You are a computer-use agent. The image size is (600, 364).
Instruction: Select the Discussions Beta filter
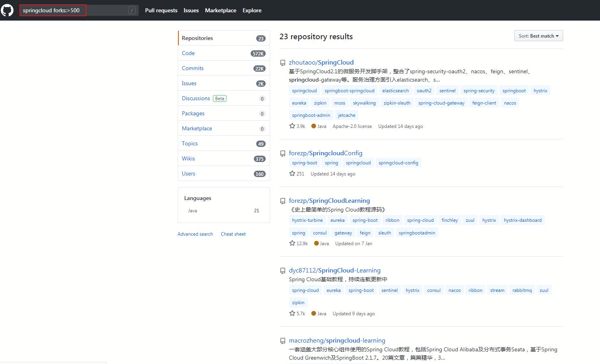tap(224, 98)
